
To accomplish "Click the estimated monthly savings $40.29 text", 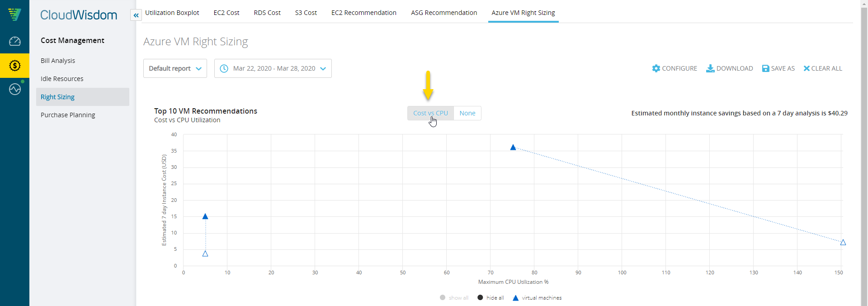I will (x=739, y=113).
